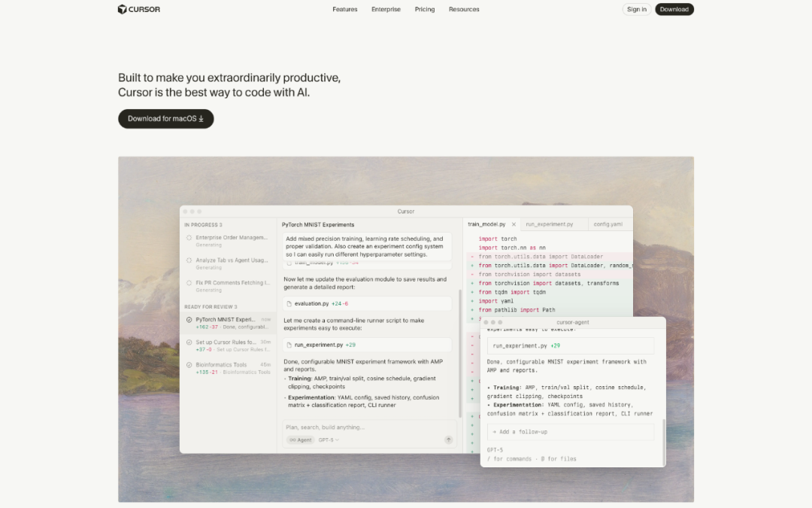Open the Features menu
The image size is (812, 508).
tap(345, 9)
